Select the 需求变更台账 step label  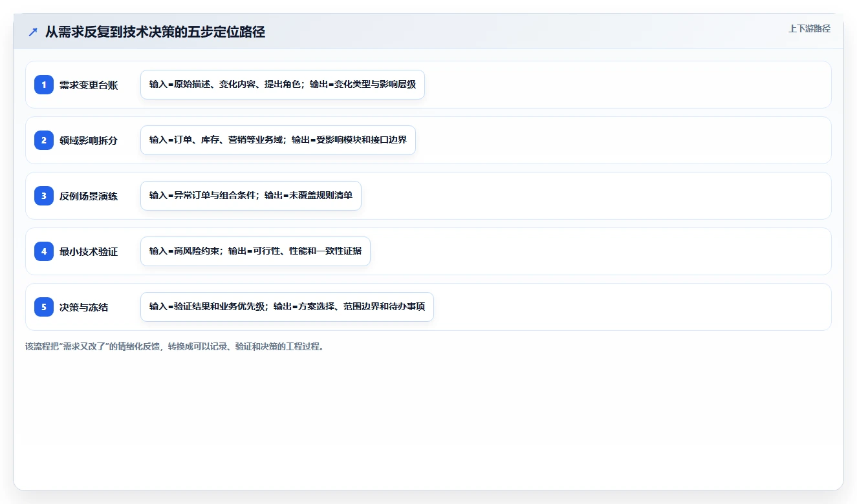coord(89,85)
